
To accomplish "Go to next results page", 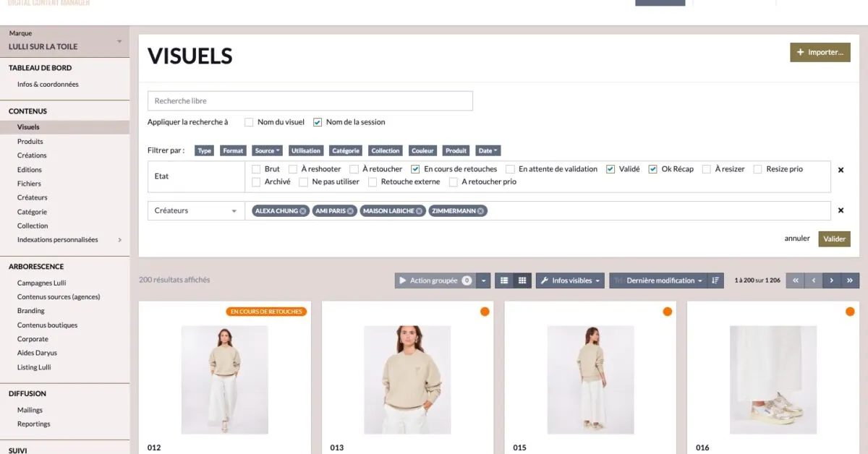I will (x=832, y=280).
